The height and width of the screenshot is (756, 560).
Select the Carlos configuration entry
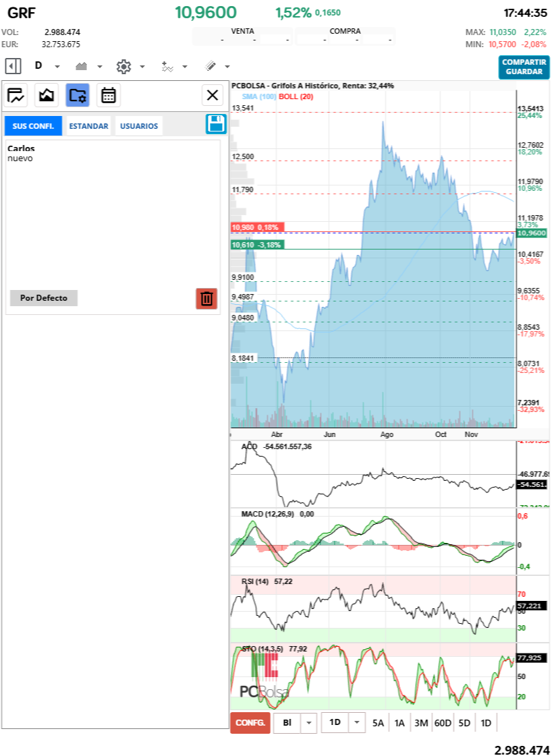pyautogui.click(x=21, y=148)
